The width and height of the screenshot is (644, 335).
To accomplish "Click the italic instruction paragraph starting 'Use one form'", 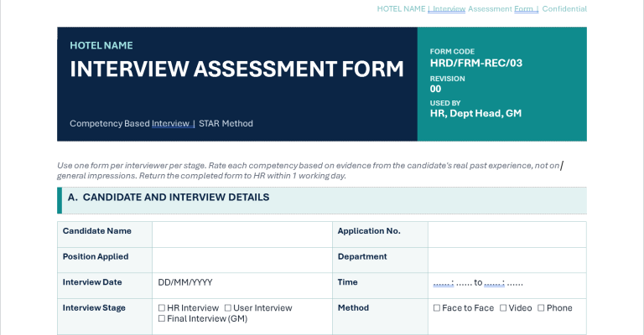I will click(x=310, y=171).
